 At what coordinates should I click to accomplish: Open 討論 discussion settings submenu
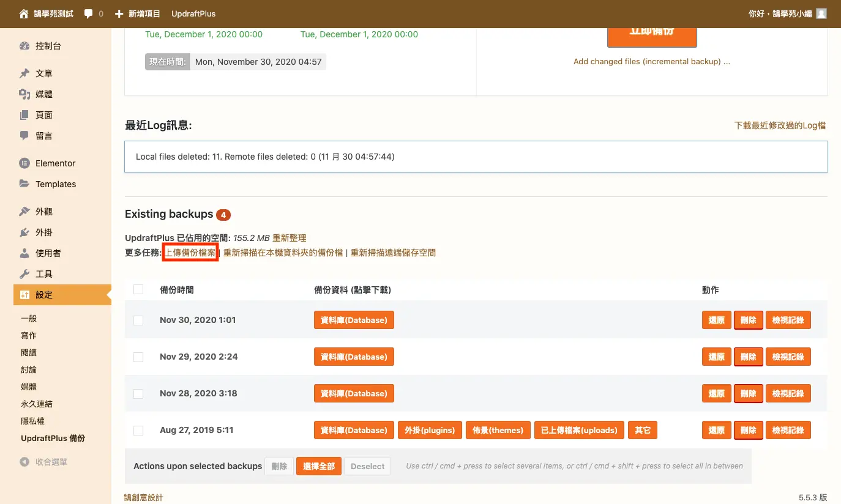click(29, 369)
